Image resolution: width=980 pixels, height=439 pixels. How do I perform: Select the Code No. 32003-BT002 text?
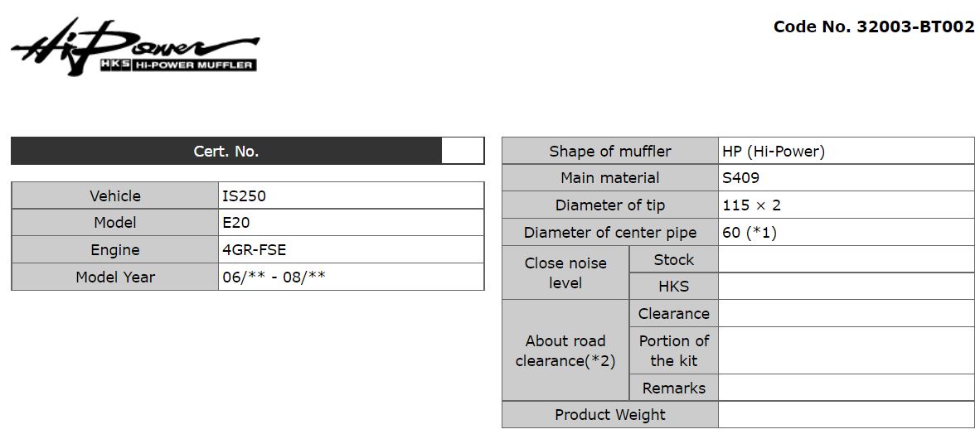click(x=874, y=27)
